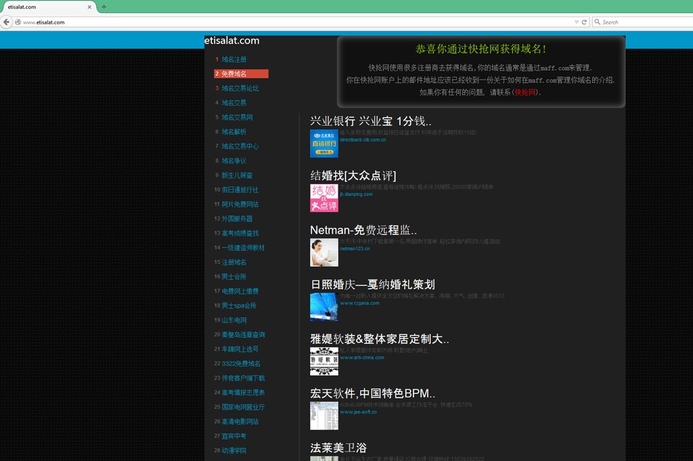Image resolution: width=693 pixels, height=461 pixels.
Task: Open sidebar link 13 高考成绩查找
Action: point(240,233)
